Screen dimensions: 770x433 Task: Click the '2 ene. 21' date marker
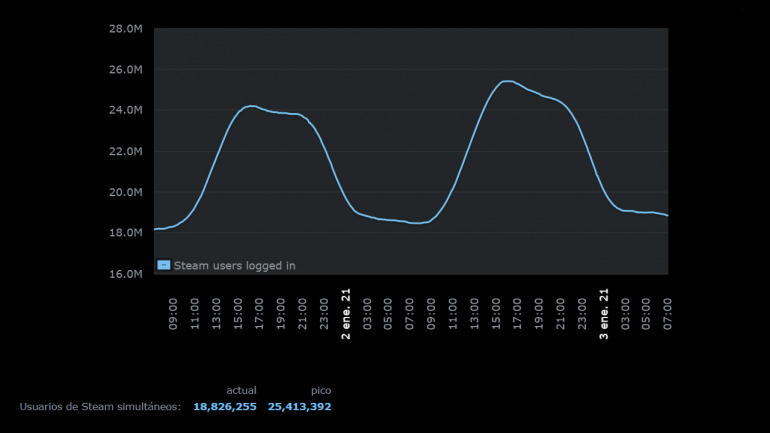(346, 313)
